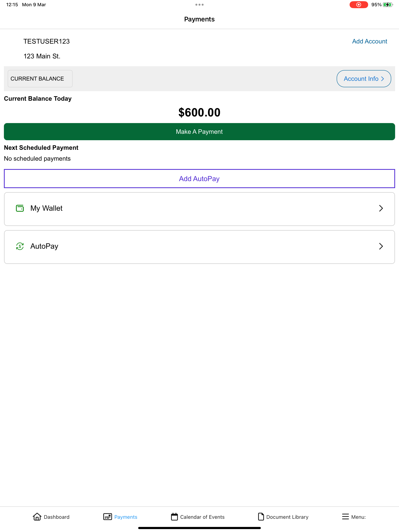Click the green Make A Payment button

pyautogui.click(x=199, y=132)
